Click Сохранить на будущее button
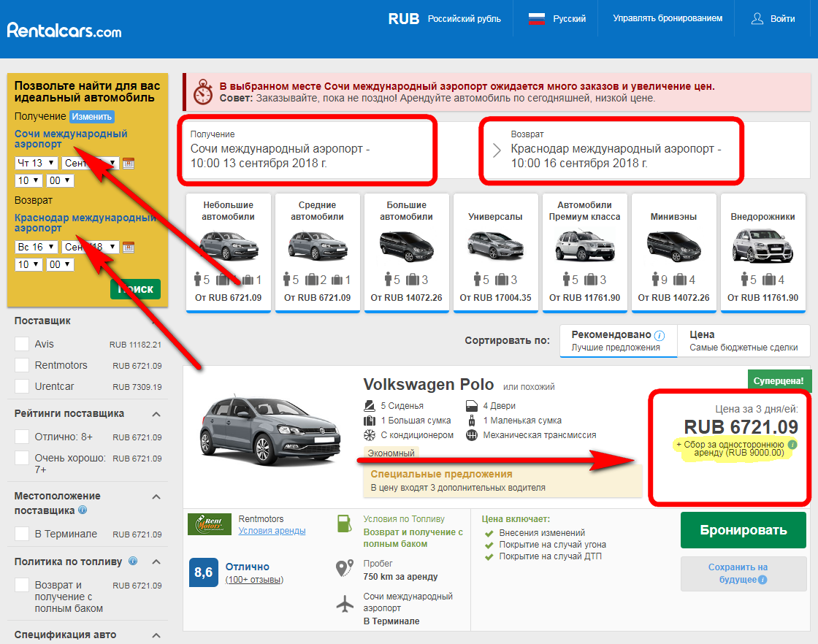This screenshot has width=818, height=644. point(744,574)
